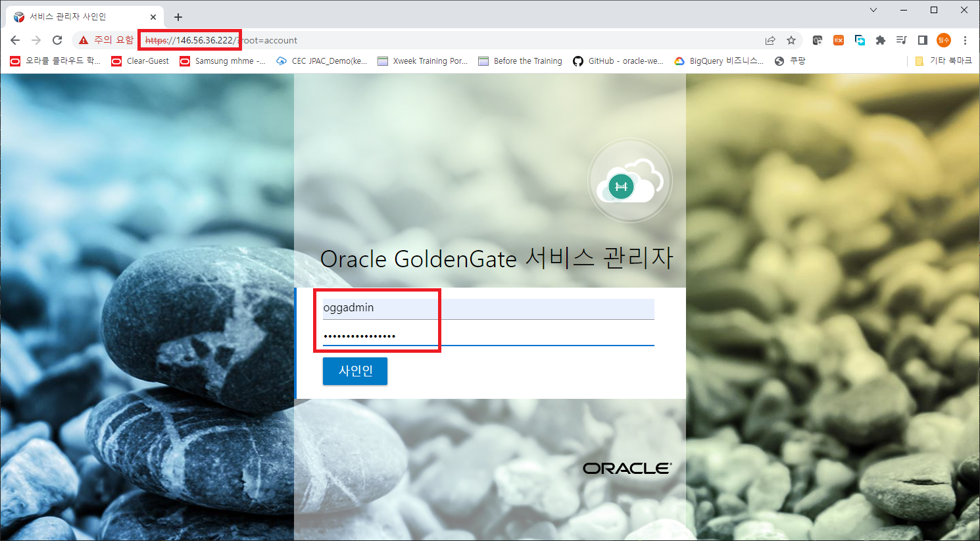Image resolution: width=980 pixels, height=541 pixels.
Task: Click the GoldenGate cloud logo icon
Action: [629, 180]
